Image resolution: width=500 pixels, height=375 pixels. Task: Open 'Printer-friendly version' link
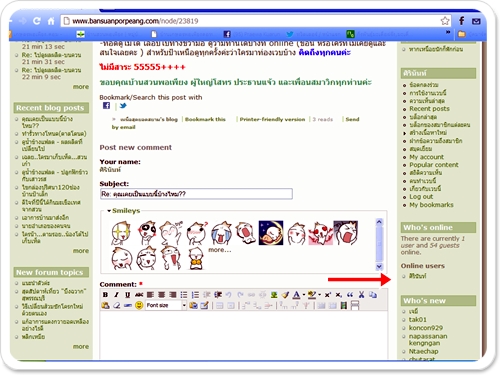(x=272, y=119)
